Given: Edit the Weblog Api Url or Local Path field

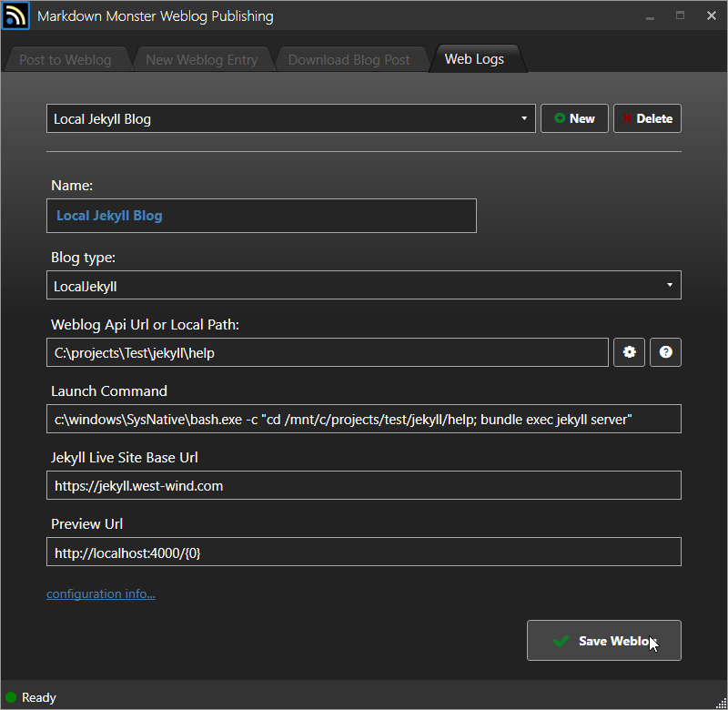Looking at the screenshot, I should [x=328, y=352].
